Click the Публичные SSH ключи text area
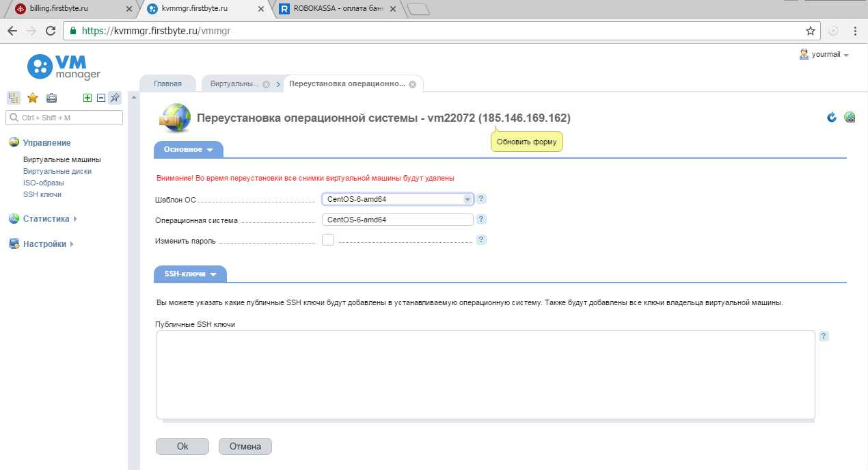 [486, 375]
